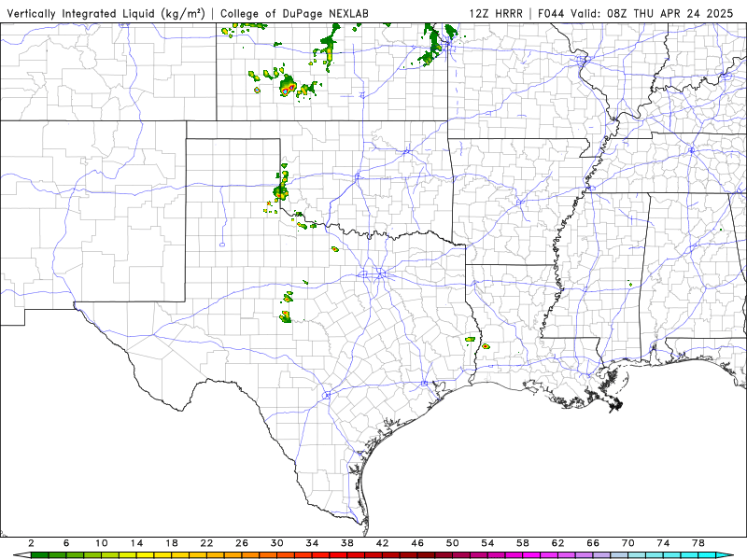Click the colorbar label "42"
This screenshot has width=747, height=560.
point(383,543)
